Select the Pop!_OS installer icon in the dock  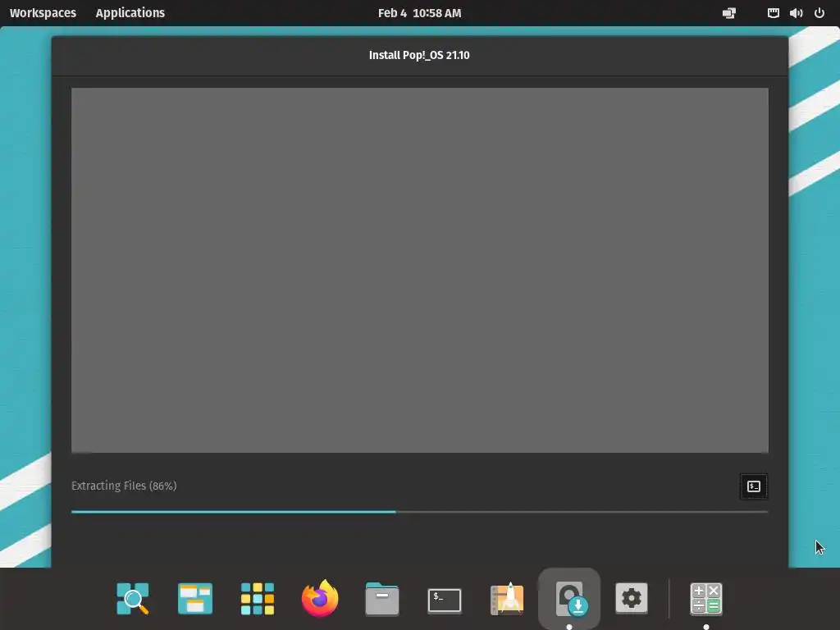pos(569,598)
